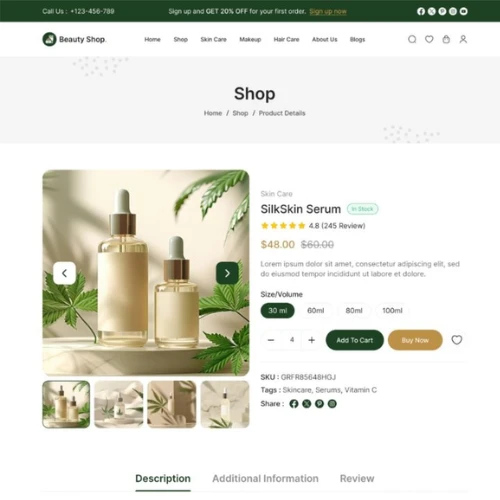The image size is (500, 500).
Task: Choose the 80ml volume option
Action: point(354,311)
